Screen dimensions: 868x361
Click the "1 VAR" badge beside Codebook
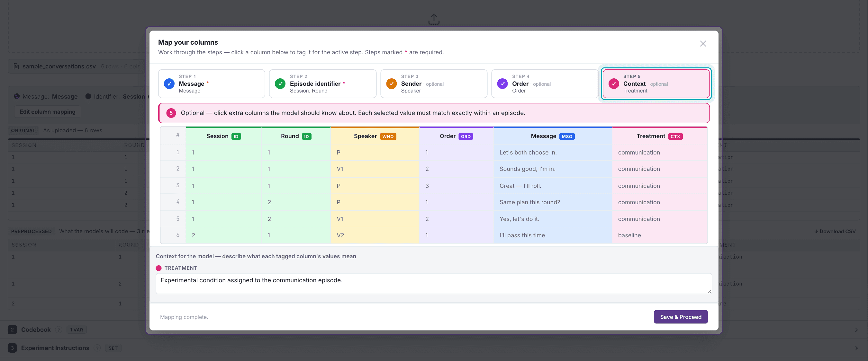pos(77,330)
